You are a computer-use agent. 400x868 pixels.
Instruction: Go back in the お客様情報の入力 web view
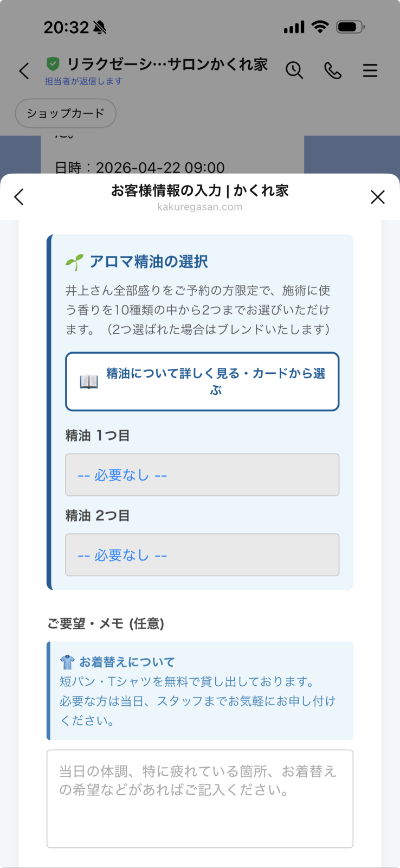[x=20, y=196]
